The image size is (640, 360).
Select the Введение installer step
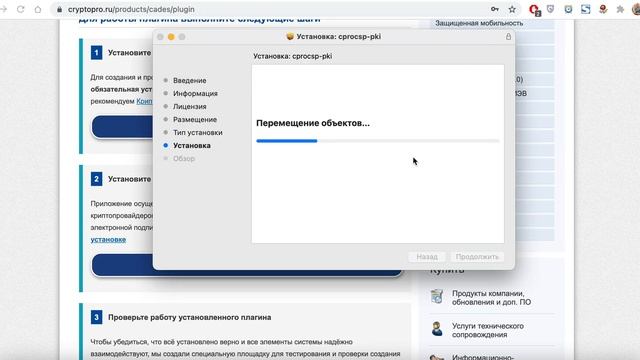[x=189, y=80]
